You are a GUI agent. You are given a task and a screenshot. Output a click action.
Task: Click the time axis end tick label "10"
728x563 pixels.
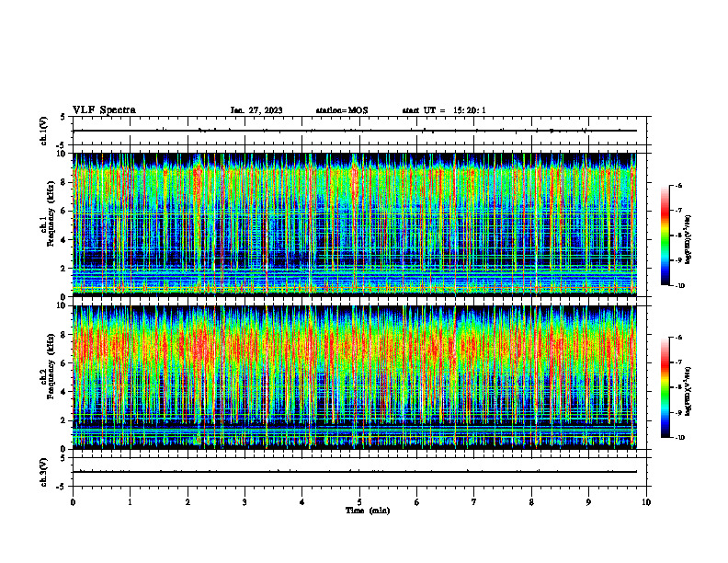(x=646, y=502)
